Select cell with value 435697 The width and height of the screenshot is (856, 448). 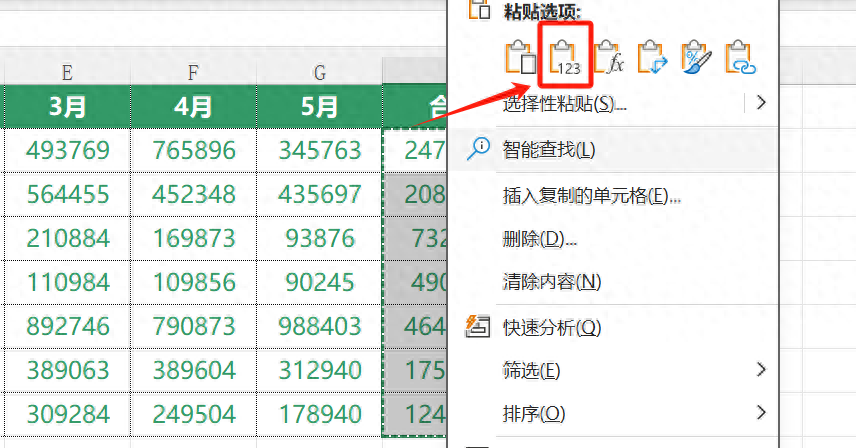pyautogui.click(x=319, y=195)
